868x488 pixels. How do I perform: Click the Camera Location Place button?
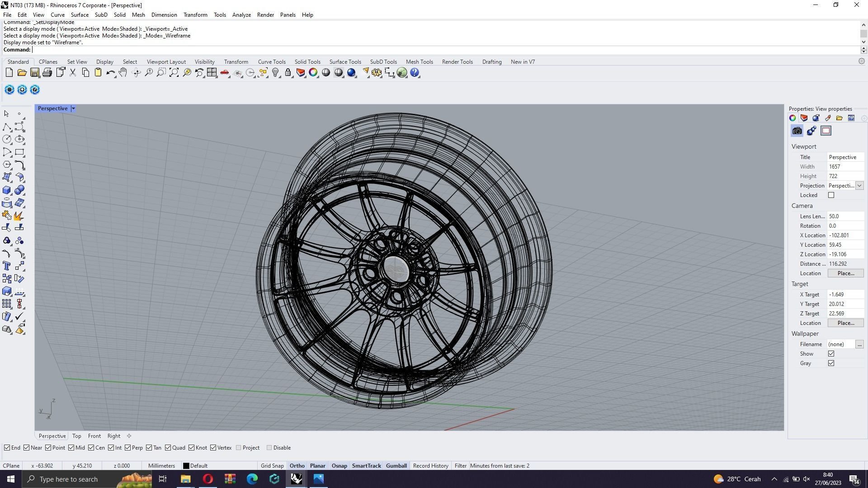point(845,273)
